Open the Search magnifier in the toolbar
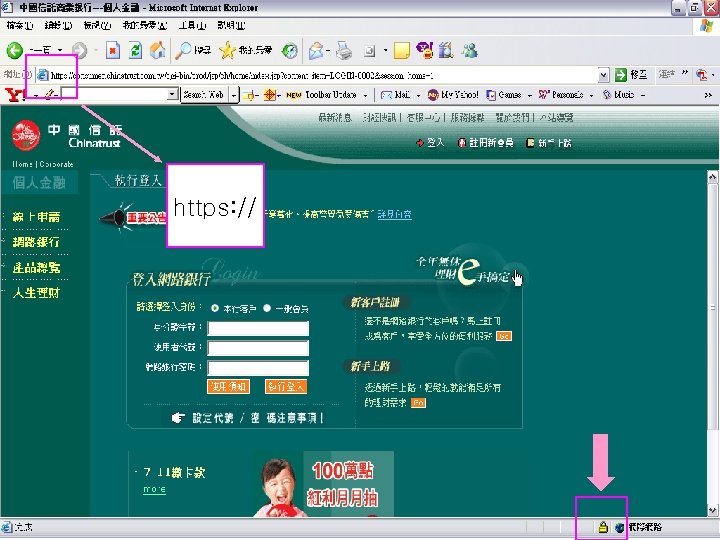 tap(183, 51)
